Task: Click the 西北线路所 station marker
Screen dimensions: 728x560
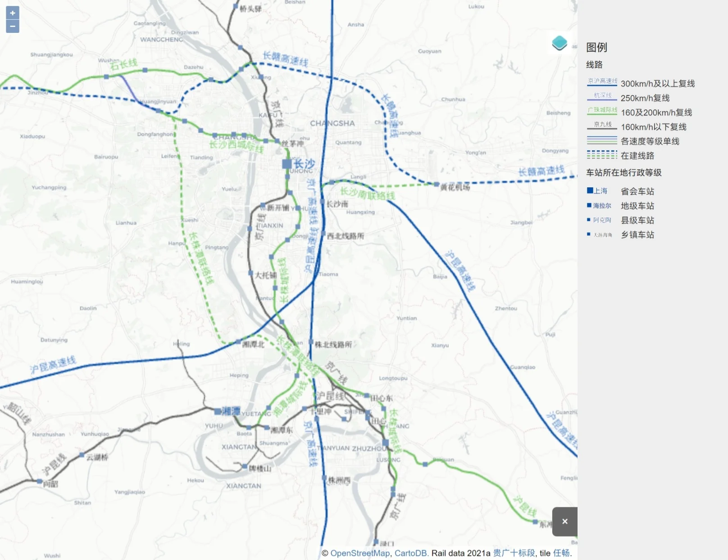Action: pos(323,233)
